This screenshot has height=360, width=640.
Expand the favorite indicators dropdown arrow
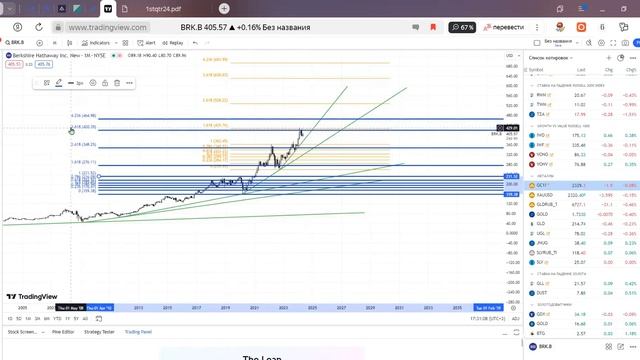click(x=116, y=43)
